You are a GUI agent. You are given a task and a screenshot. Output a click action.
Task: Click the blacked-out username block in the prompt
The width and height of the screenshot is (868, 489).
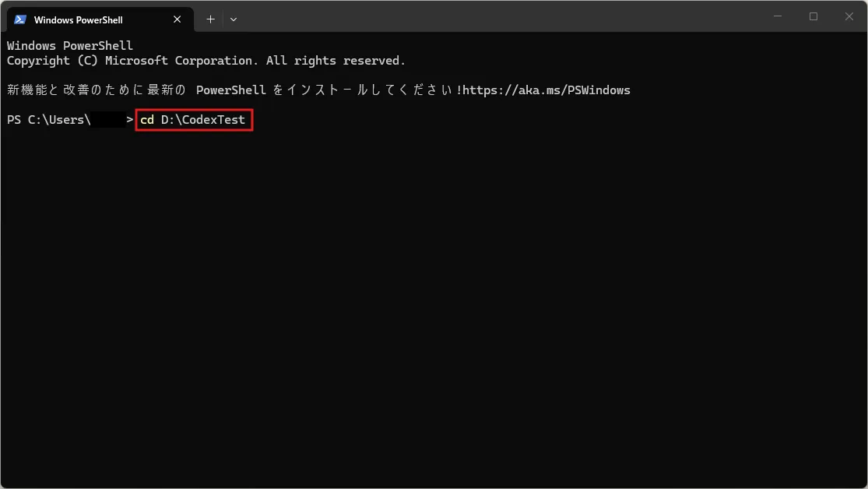click(x=108, y=120)
